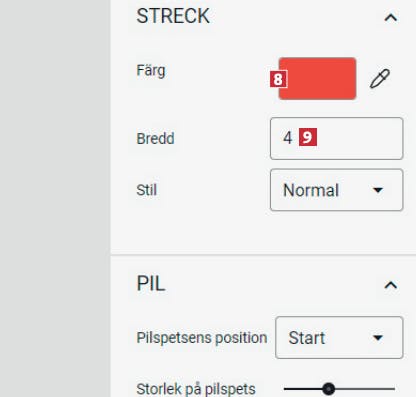The image size is (416, 397).
Task: Open the Stil dropdown showing Normal
Action: coord(336,190)
